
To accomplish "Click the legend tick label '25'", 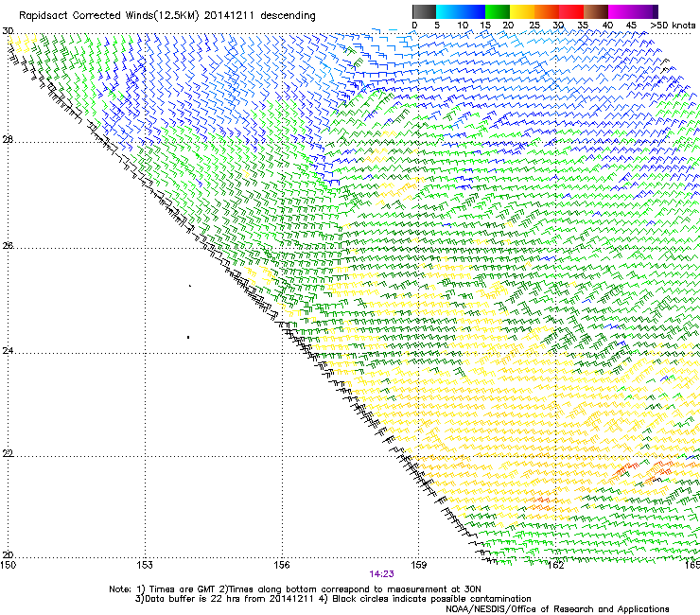I will 534,26.
